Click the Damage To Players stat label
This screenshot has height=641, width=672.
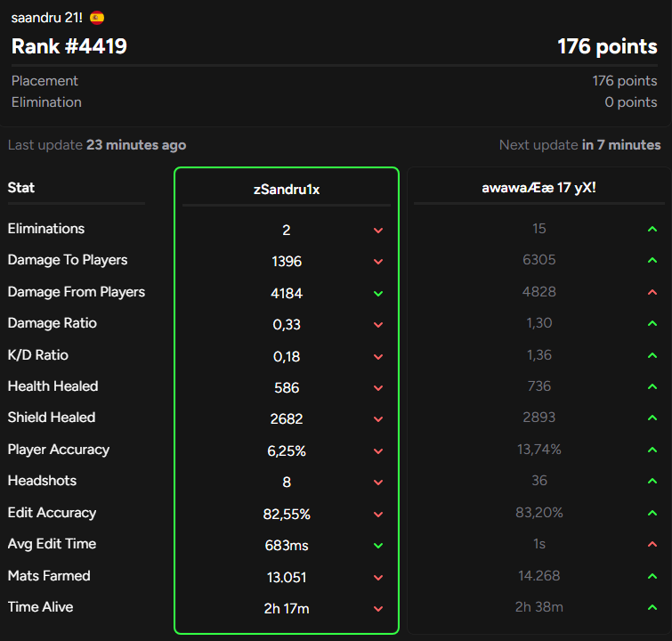68,260
